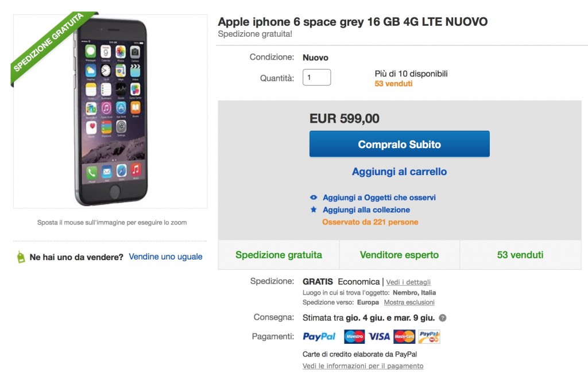The height and width of the screenshot is (376, 588).
Task: Click the iPhone 6 product image
Action: coord(110,110)
